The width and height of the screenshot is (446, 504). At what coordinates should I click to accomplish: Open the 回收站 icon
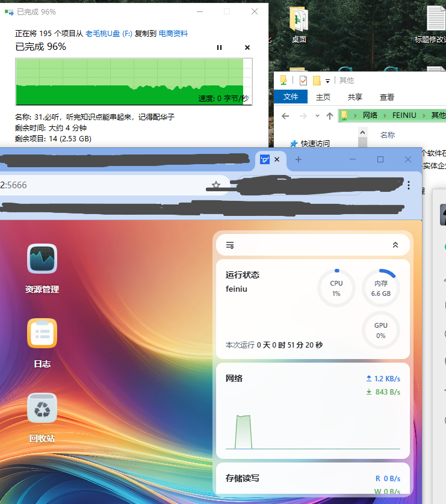[42, 417]
